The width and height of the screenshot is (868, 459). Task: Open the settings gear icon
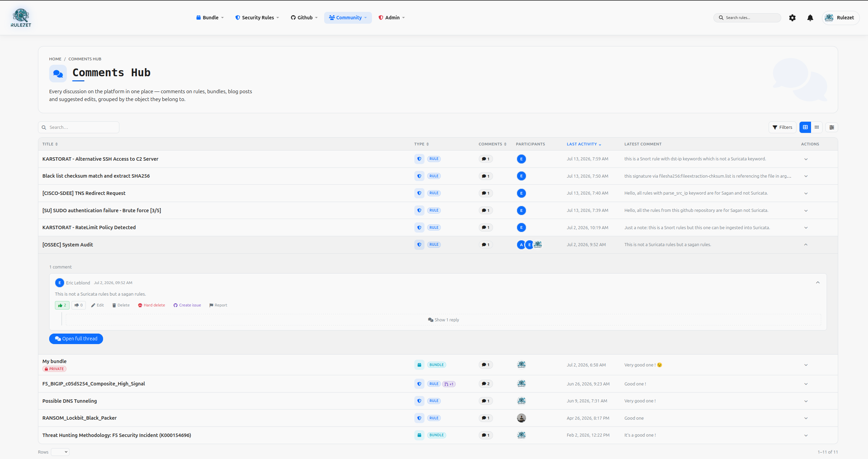792,18
